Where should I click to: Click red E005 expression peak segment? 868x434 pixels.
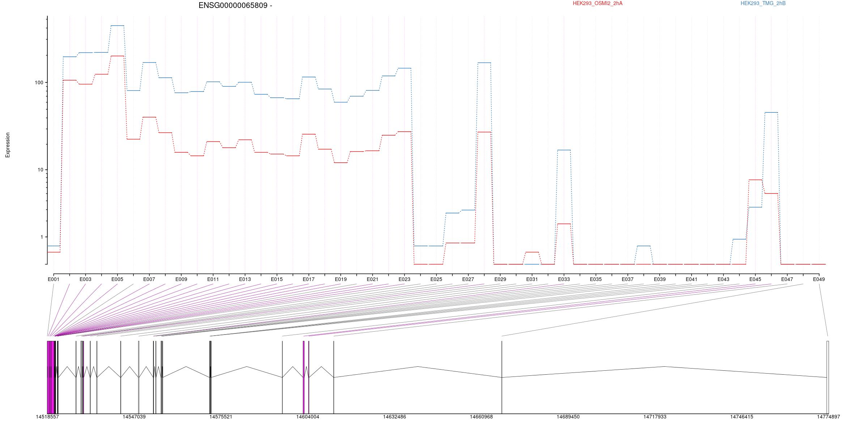(117, 56)
